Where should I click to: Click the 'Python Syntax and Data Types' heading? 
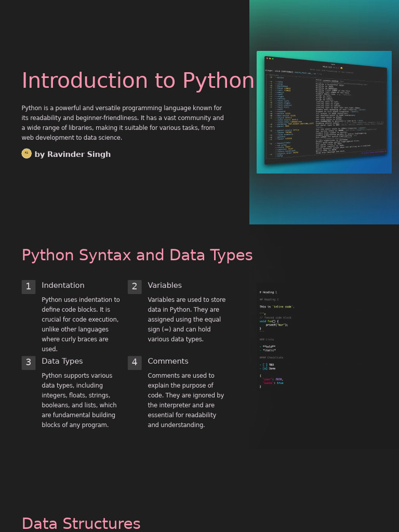[x=137, y=255]
